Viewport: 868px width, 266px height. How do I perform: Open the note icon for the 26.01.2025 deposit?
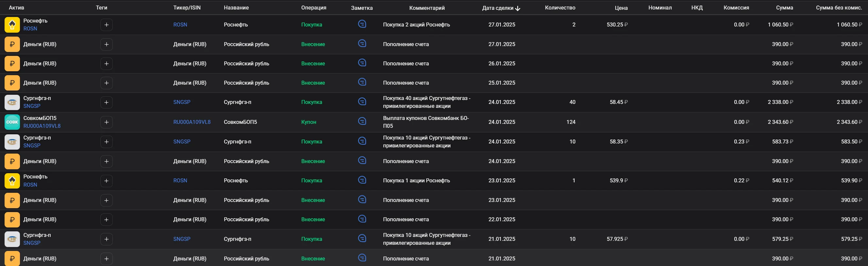point(362,63)
